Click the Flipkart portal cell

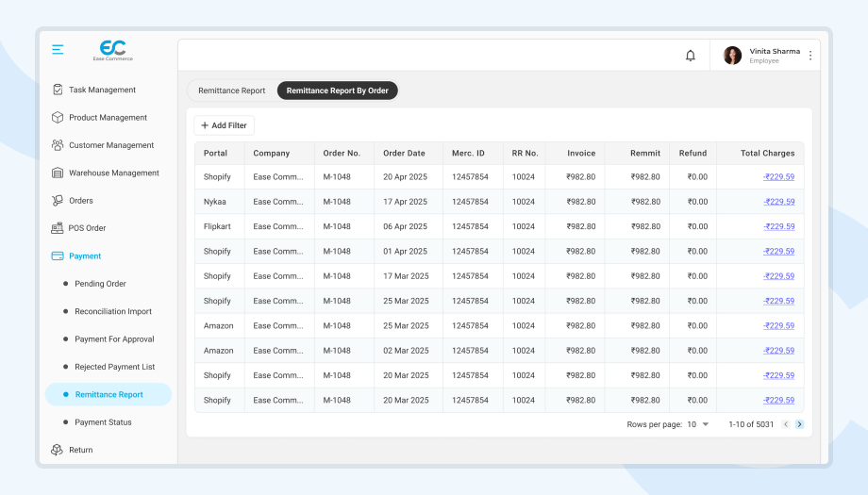[x=217, y=227]
